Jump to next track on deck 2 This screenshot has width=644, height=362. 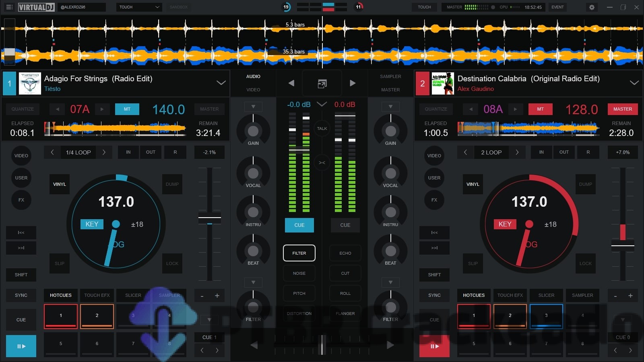click(x=434, y=248)
